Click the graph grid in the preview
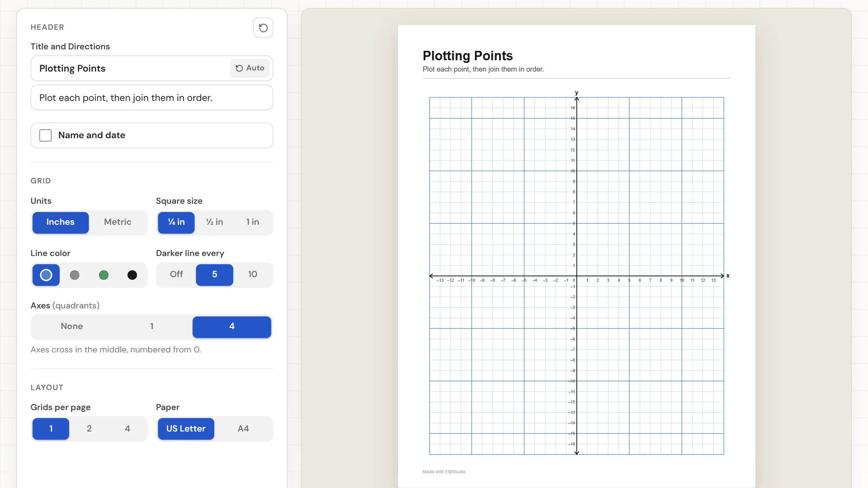This screenshot has width=868, height=488. pos(576,276)
